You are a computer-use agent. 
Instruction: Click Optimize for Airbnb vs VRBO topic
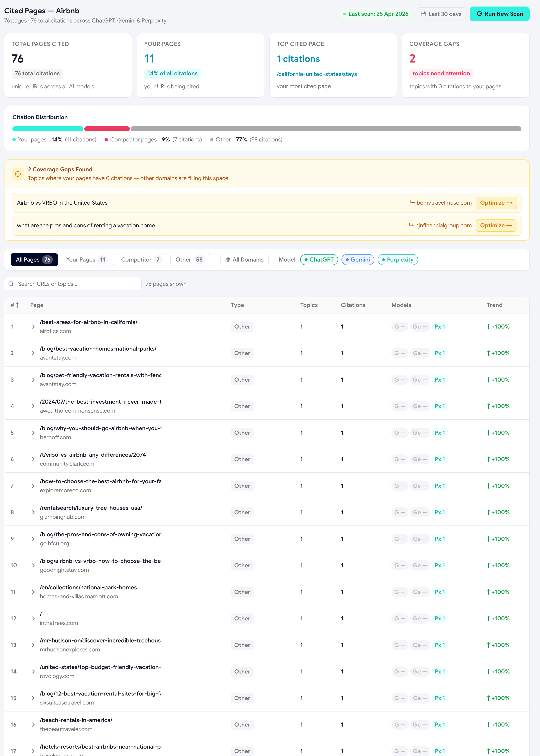tap(496, 203)
